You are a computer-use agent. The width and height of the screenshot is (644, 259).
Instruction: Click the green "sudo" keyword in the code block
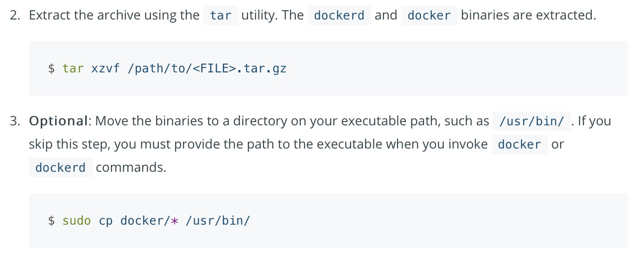[77, 220]
